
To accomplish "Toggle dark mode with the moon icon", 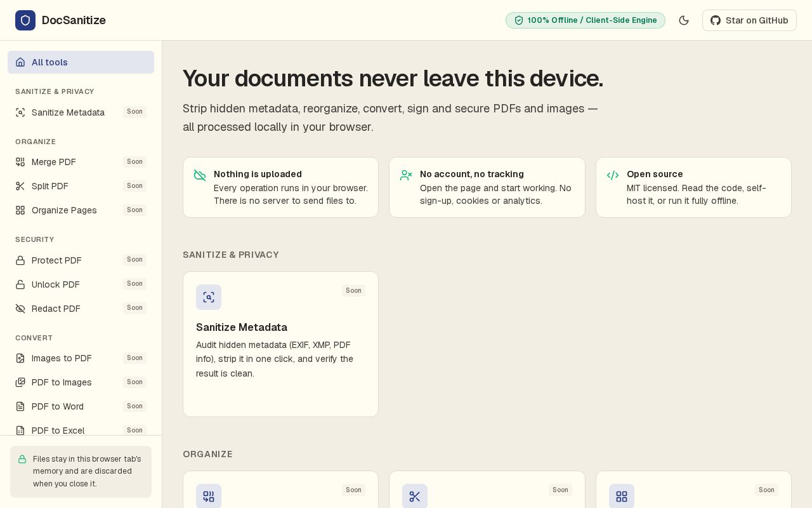I will (684, 20).
